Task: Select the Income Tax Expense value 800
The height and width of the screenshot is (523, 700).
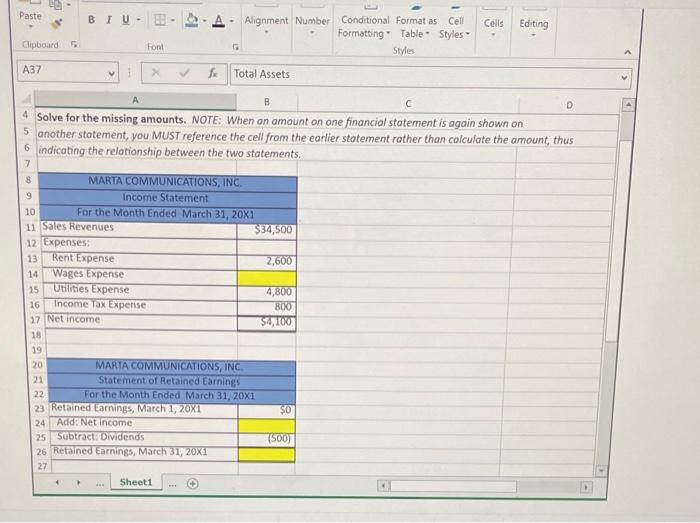Action: (x=267, y=307)
